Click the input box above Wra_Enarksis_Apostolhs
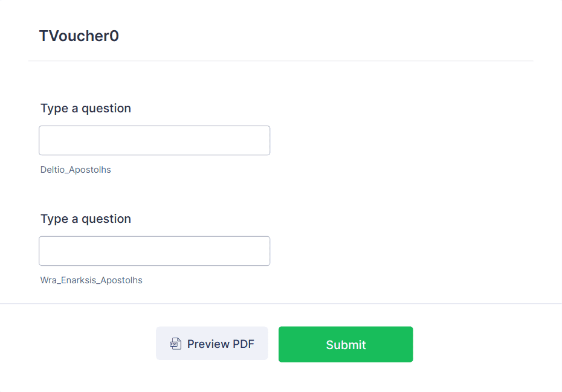The height and width of the screenshot is (392, 562). 154,250
